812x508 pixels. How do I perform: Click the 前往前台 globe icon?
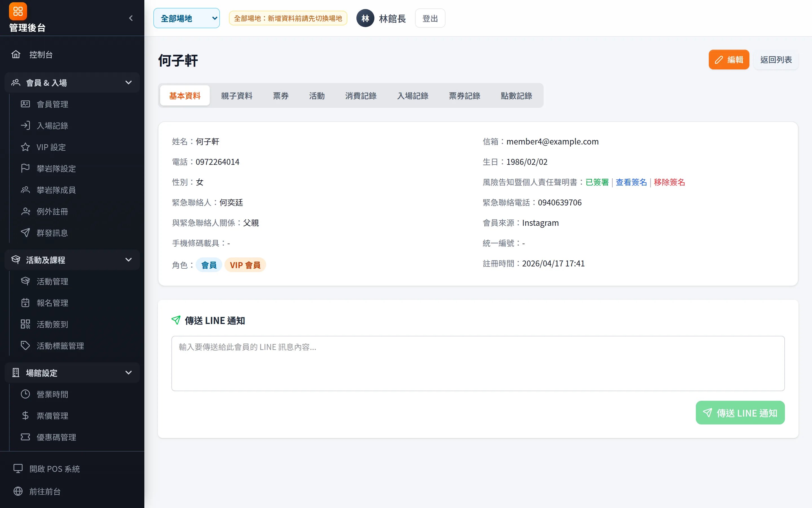(x=18, y=492)
